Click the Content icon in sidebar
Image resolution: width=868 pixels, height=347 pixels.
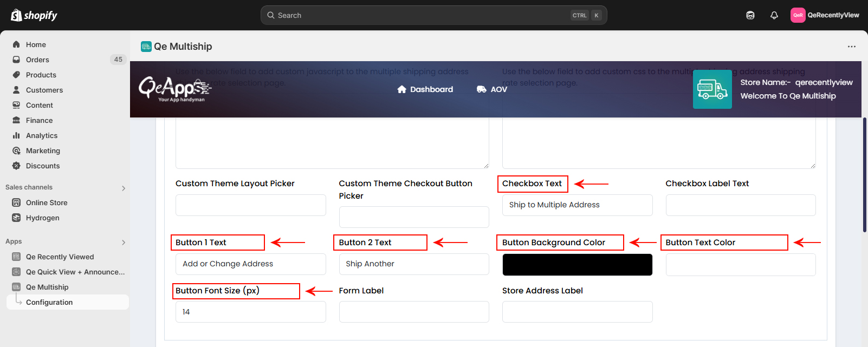[x=16, y=105]
